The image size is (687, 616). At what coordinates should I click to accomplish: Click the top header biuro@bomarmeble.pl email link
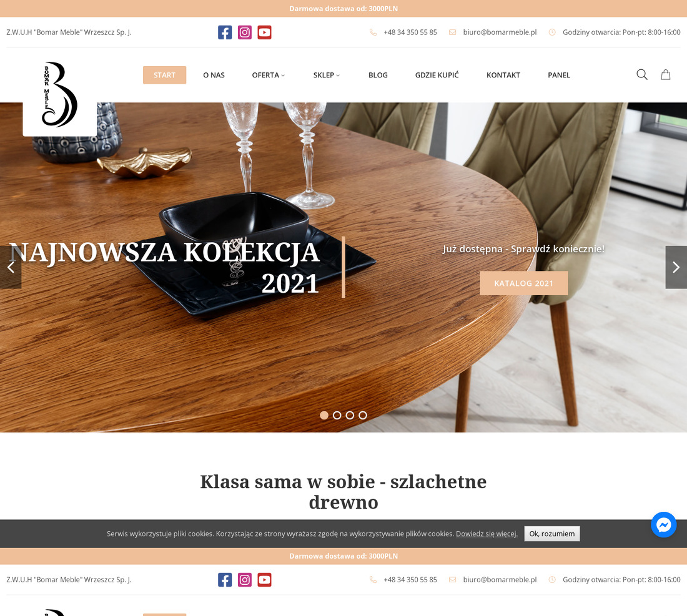tap(500, 32)
